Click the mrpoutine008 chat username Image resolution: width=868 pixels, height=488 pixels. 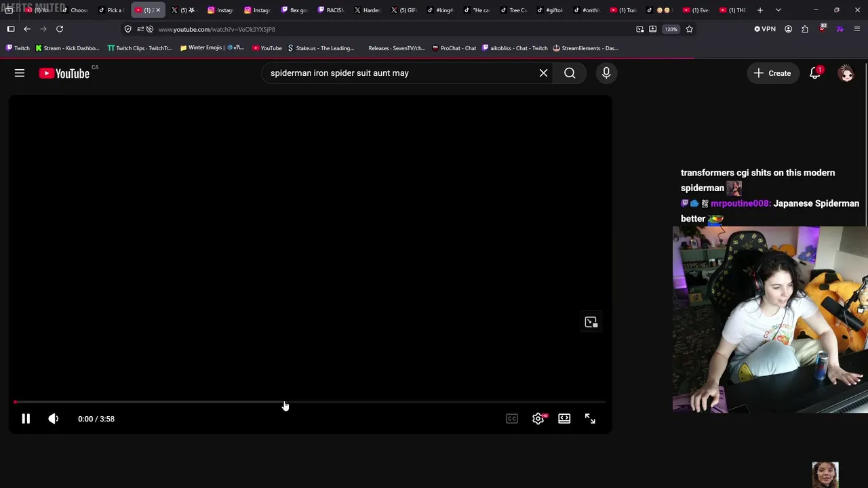740,203
